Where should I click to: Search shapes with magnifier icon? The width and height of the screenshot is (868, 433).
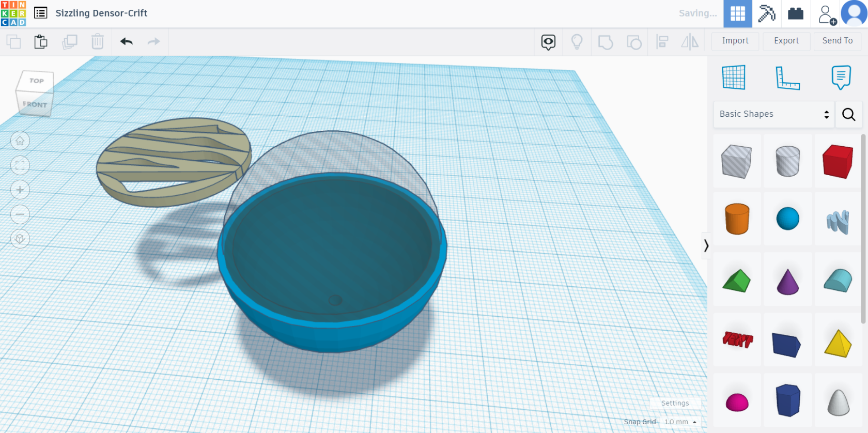tap(849, 114)
